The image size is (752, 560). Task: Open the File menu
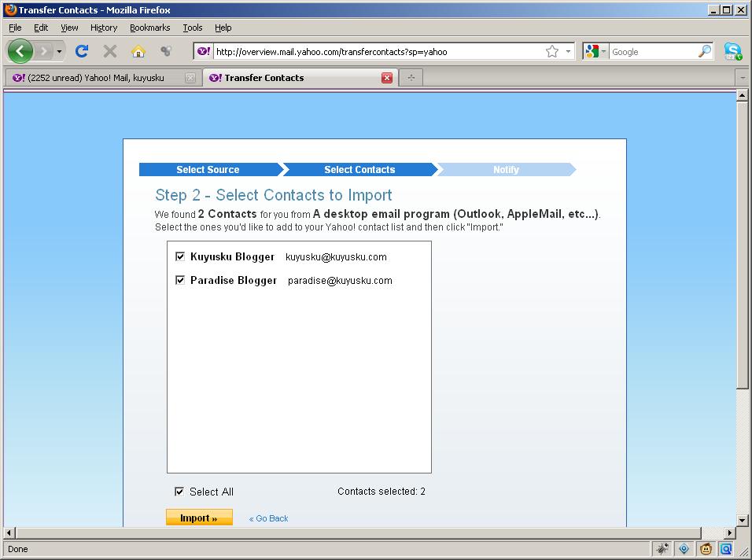coord(15,28)
